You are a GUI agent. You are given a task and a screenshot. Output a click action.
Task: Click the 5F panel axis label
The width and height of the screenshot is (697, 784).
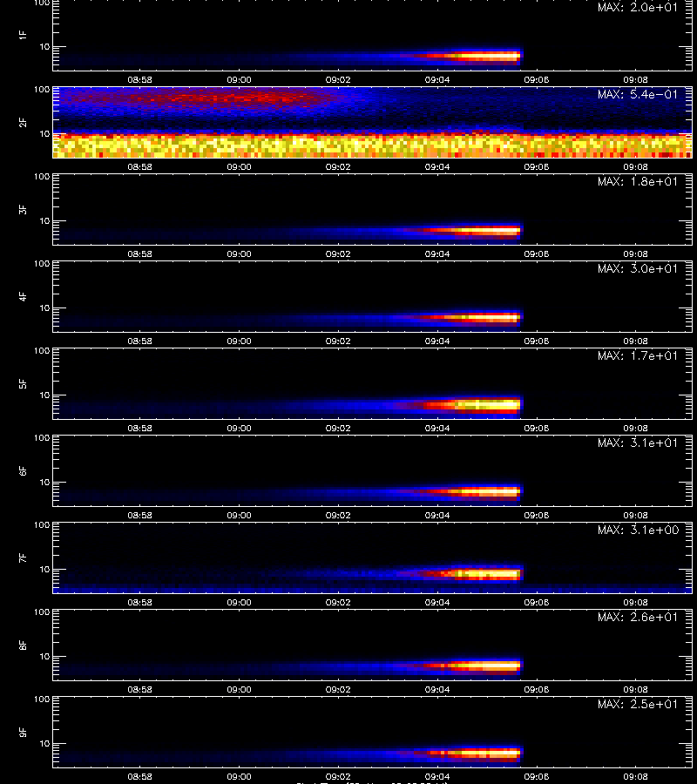(x=23, y=383)
